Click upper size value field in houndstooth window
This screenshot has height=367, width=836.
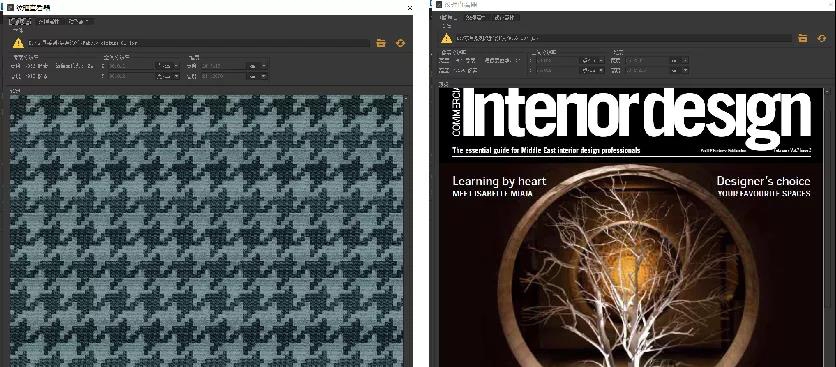coord(223,66)
